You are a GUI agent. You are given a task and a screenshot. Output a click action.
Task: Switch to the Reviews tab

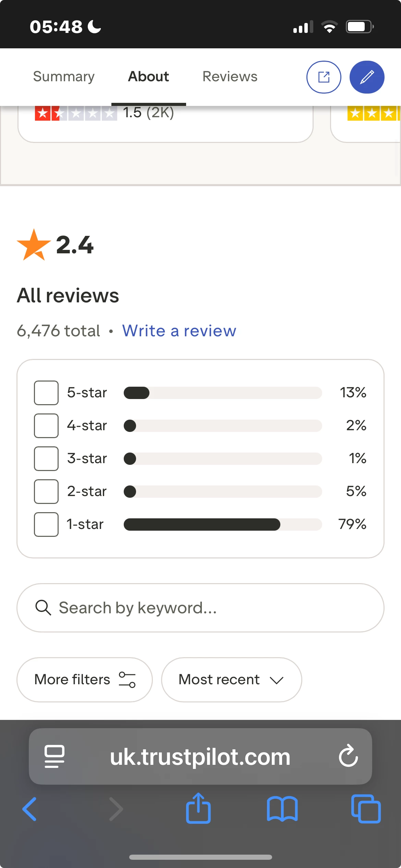click(230, 77)
